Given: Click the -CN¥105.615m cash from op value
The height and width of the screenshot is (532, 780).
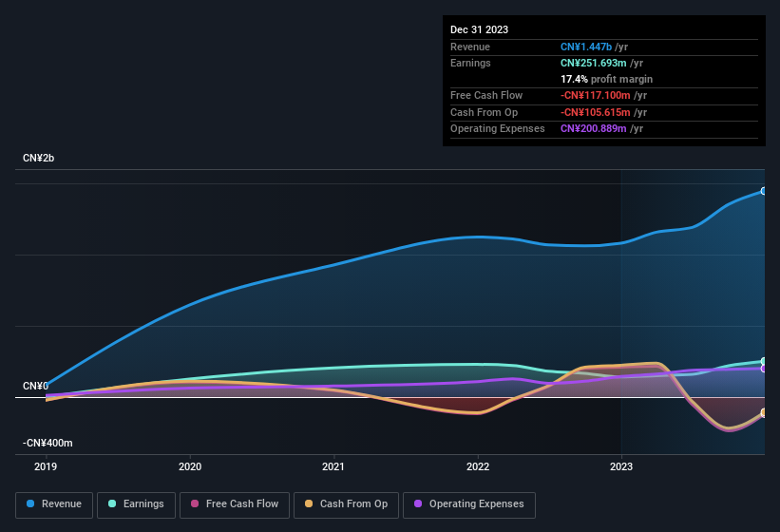Looking at the screenshot, I should coord(596,112).
